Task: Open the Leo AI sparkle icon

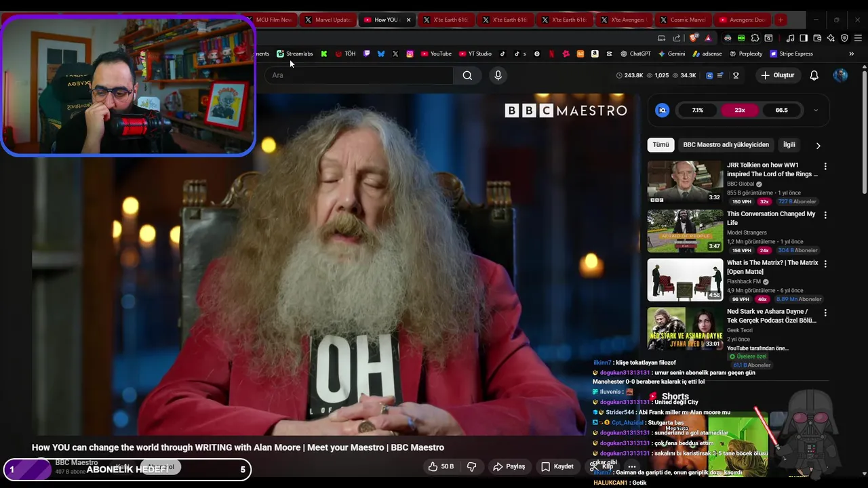Action: [x=831, y=38]
